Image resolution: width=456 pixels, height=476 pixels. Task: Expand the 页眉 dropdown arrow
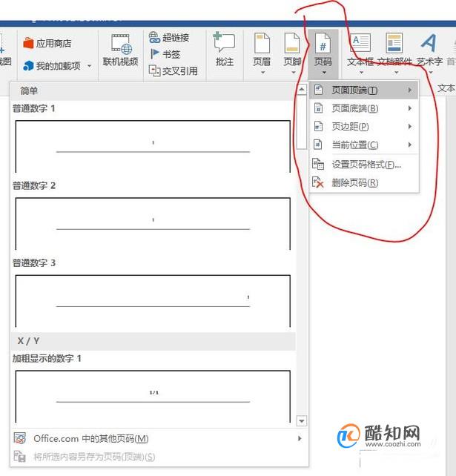click(x=263, y=73)
